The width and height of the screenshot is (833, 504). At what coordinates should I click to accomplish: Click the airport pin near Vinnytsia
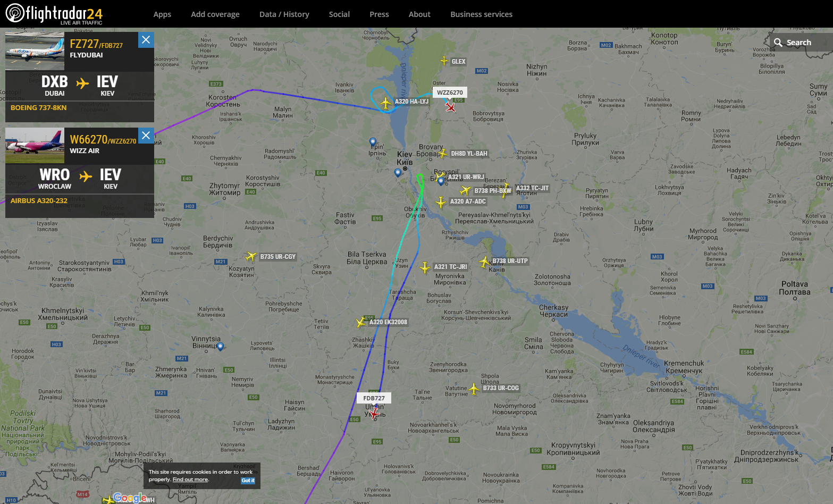coord(220,347)
